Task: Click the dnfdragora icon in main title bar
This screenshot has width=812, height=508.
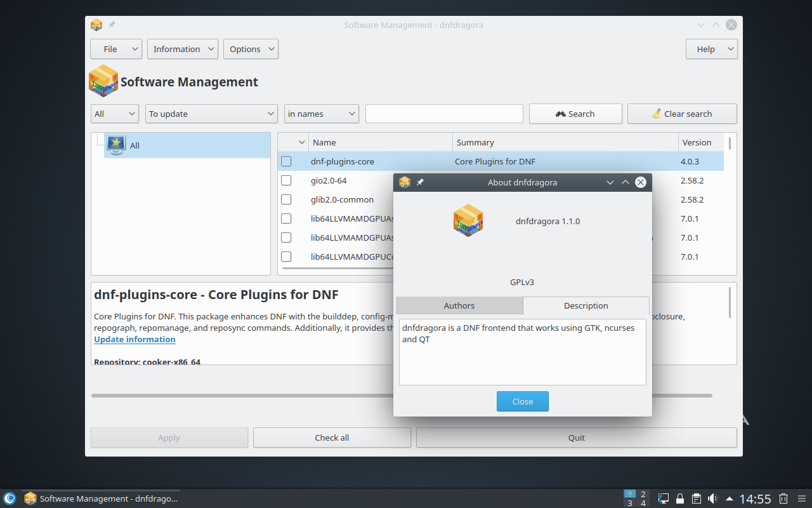Action: pyautogui.click(x=96, y=25)
